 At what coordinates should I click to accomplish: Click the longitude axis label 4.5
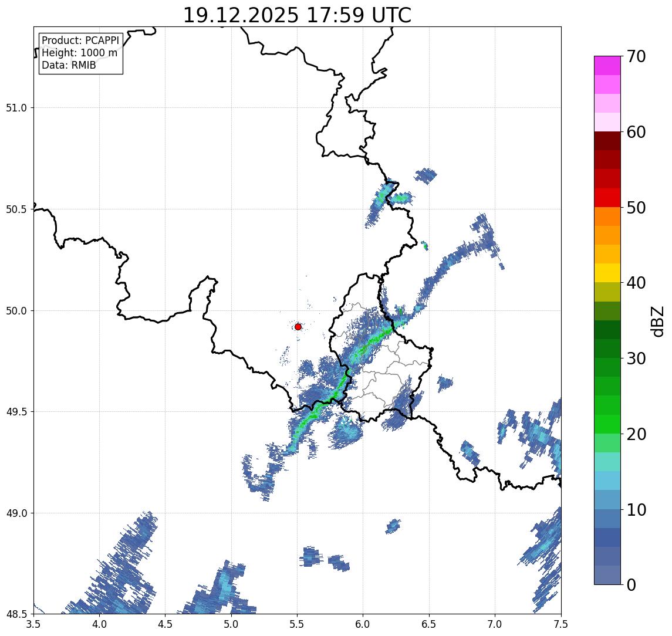[166, 624]
